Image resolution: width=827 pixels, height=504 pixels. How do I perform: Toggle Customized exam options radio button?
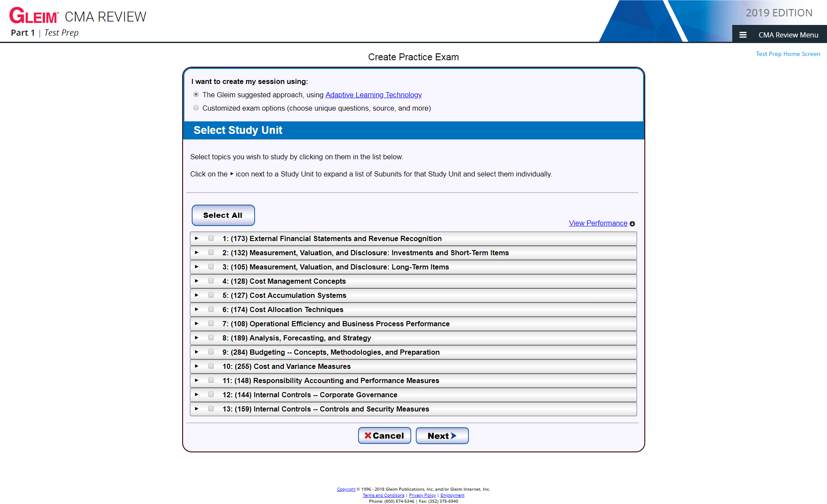click(196, 108)
